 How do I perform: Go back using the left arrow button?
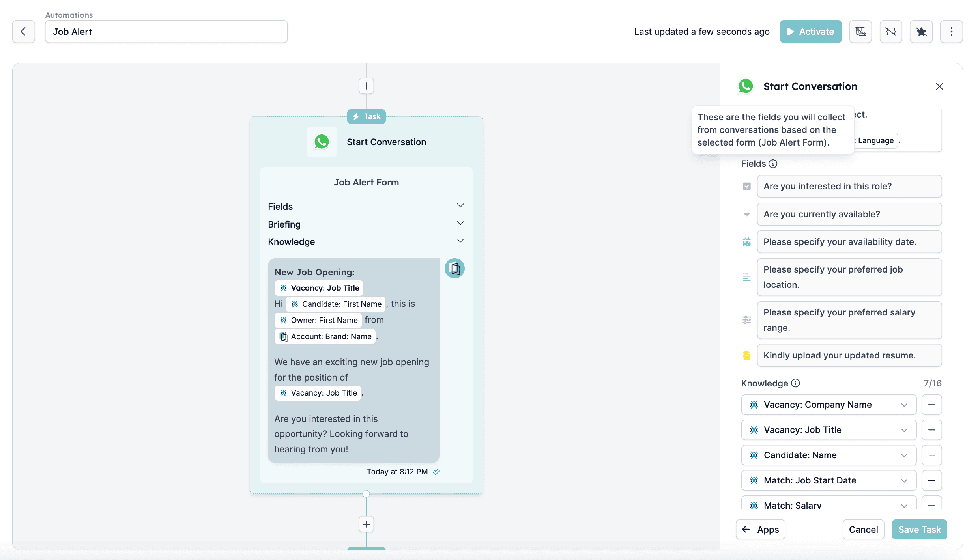(24, 32)
